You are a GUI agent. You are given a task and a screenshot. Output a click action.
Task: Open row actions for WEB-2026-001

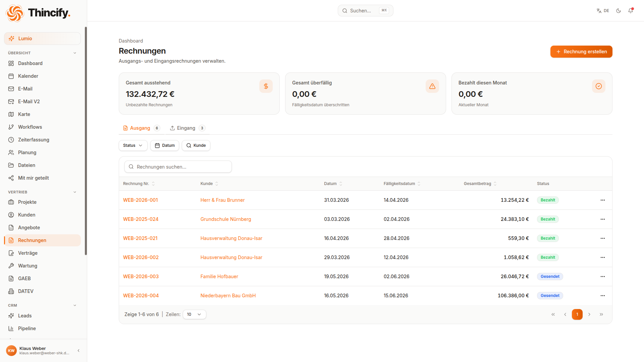pyautogui.click(x=603, y=200)
